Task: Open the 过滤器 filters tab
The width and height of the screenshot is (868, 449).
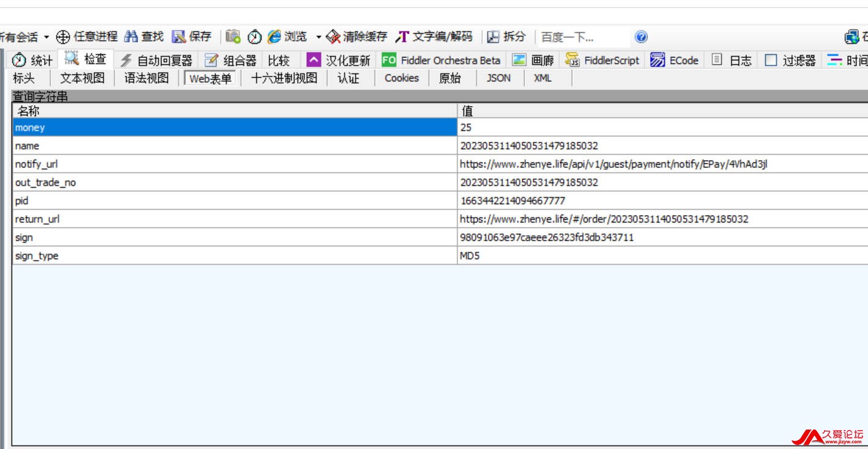Action: coord(790,60)
